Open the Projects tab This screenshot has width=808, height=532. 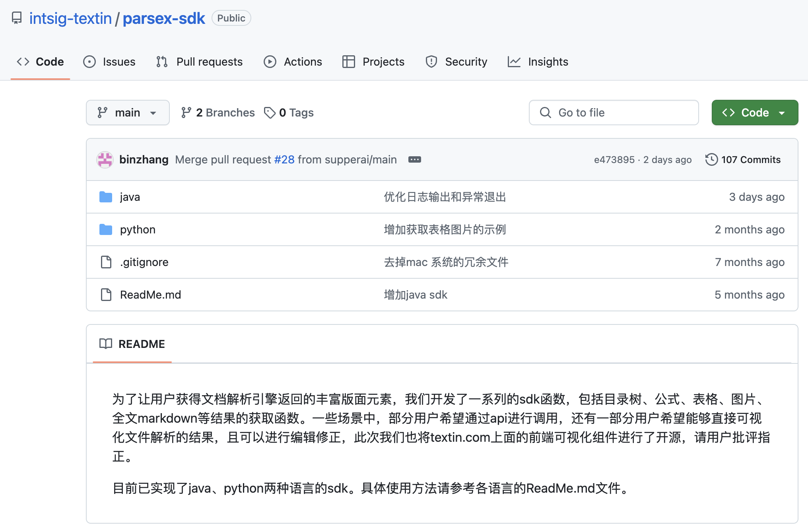[373, 62]
